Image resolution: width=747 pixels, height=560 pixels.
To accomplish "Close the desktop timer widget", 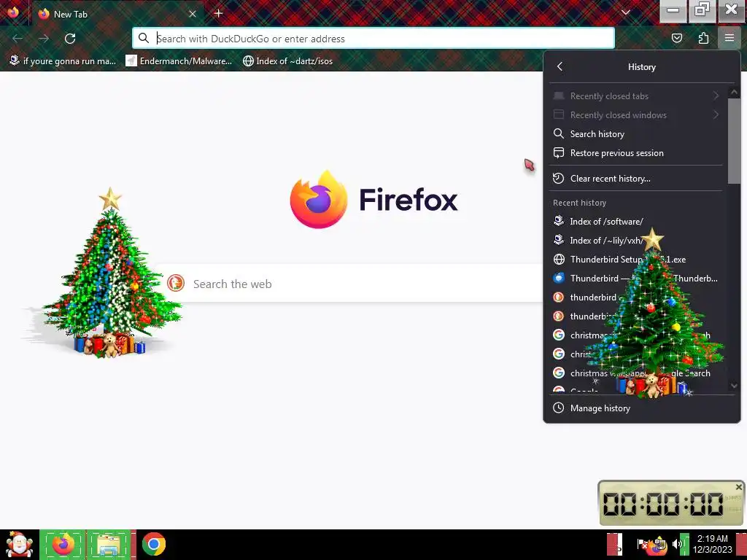I will (738, 486).
